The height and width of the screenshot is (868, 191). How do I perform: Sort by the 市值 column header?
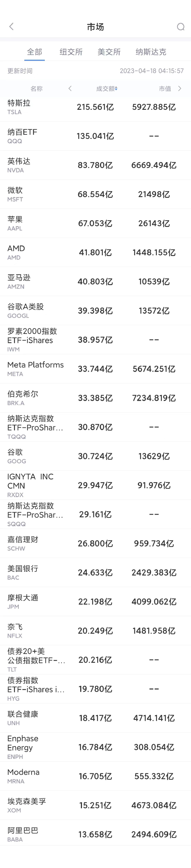click(165, 89)
